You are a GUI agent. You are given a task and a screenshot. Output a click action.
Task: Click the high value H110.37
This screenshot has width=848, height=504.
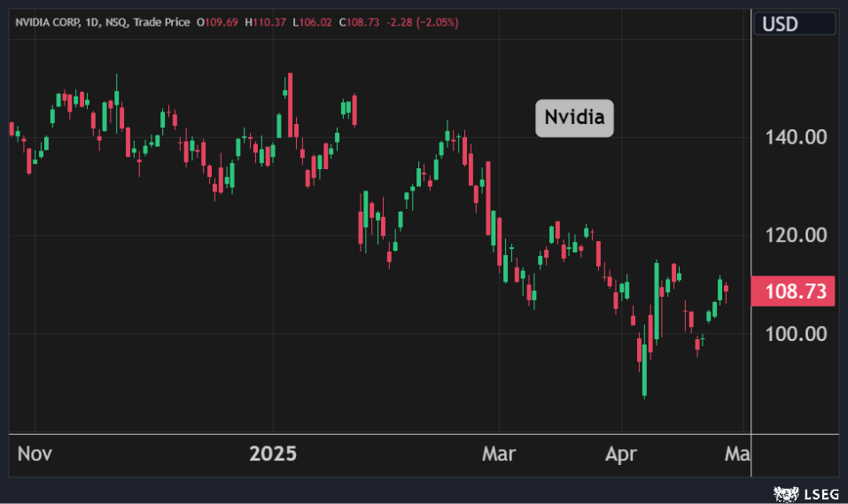(x=265, y=22)
